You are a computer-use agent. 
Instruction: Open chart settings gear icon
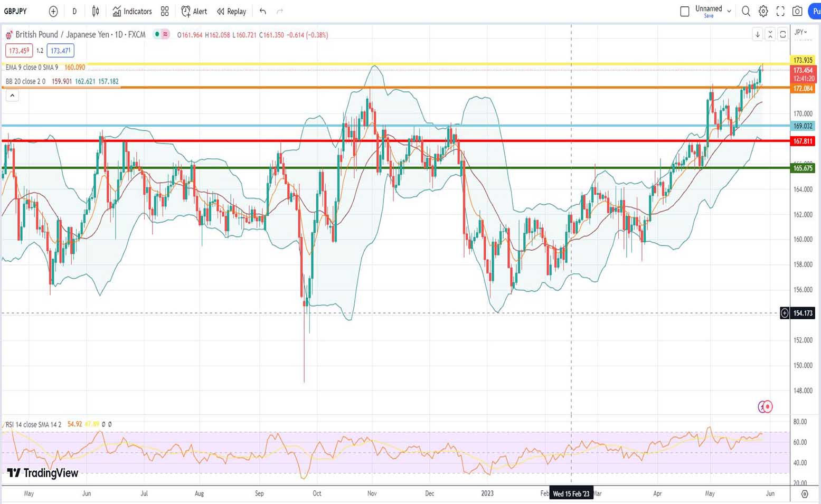763,11
